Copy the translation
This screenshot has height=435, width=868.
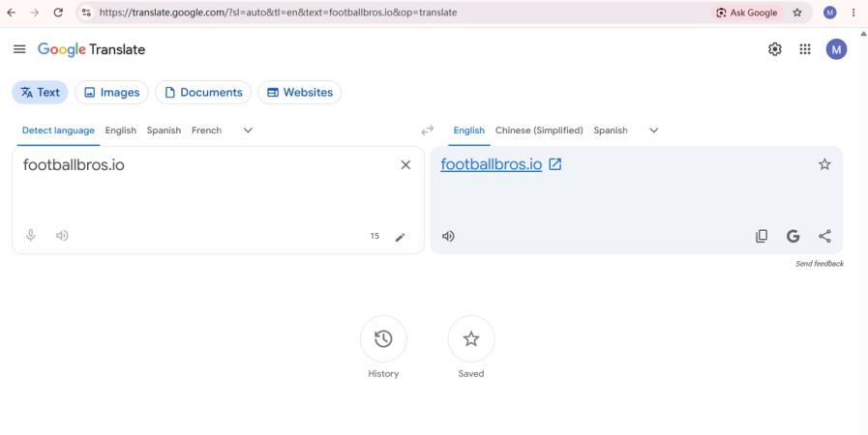[x=762, y=236]
